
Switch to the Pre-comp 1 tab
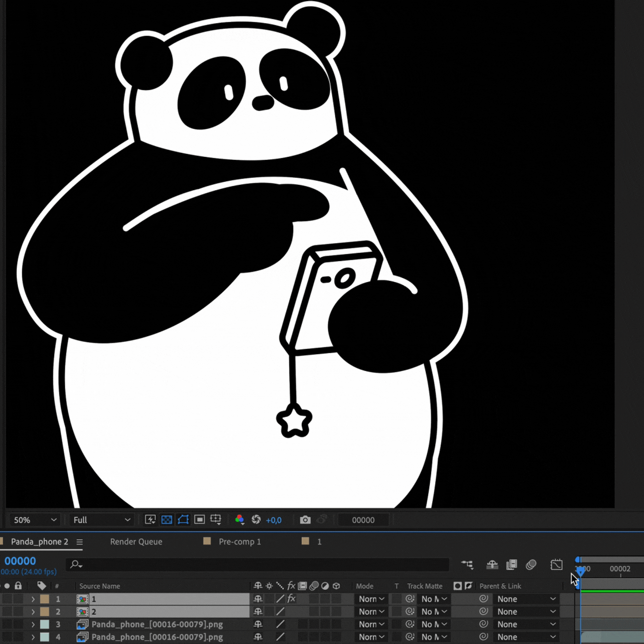tap(239, 541)
